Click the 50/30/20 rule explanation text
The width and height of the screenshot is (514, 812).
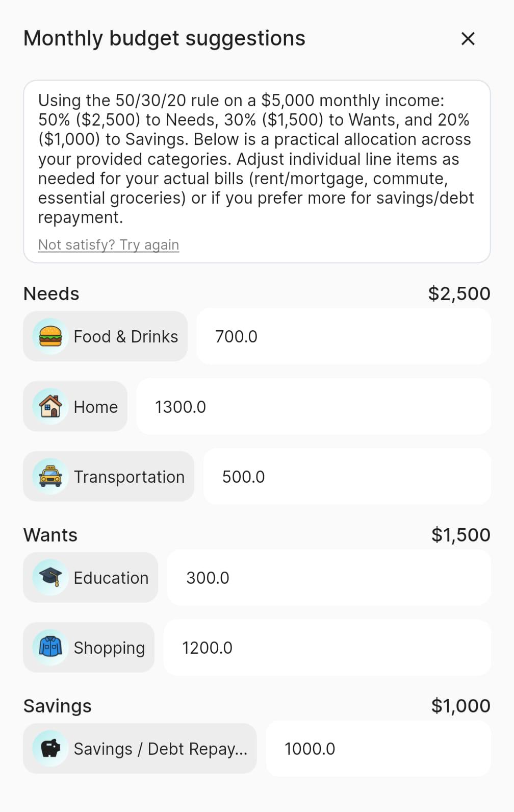point(256,159)
